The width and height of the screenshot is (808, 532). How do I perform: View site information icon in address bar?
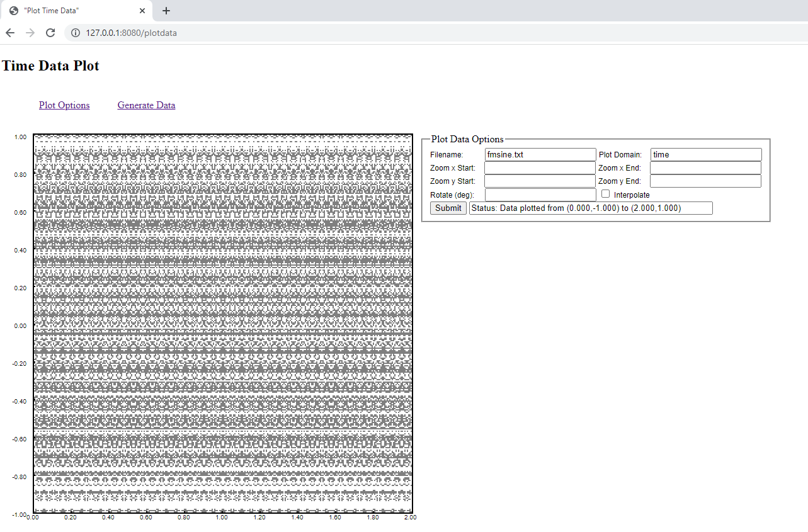tap(76, 33)
